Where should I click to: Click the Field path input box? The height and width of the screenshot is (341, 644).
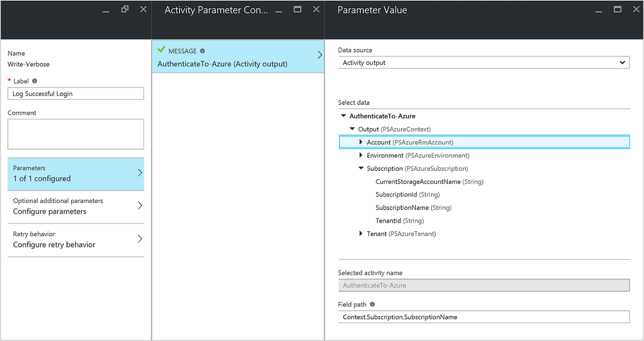tap(484, 317)
